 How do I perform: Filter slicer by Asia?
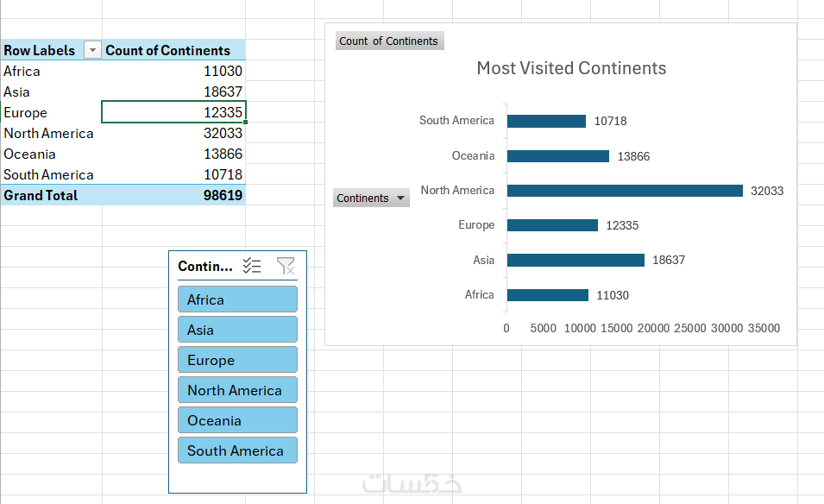point(237,330)
